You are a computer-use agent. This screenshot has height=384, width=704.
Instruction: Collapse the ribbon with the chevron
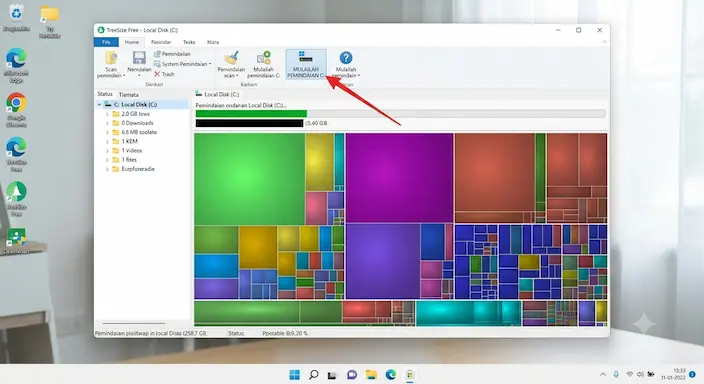pyautogui.click(x=604, y=42)
